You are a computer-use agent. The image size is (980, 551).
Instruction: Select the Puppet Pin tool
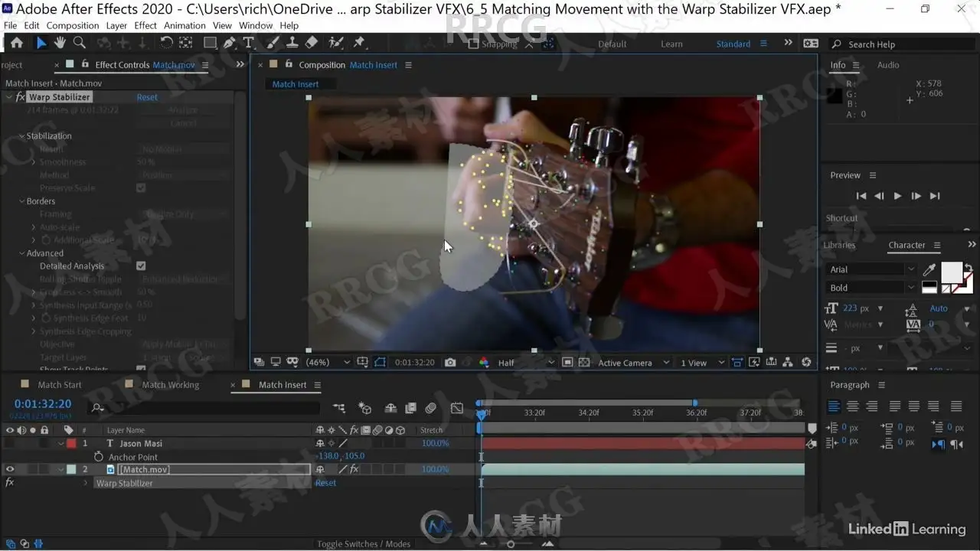(x=359, y=44)
